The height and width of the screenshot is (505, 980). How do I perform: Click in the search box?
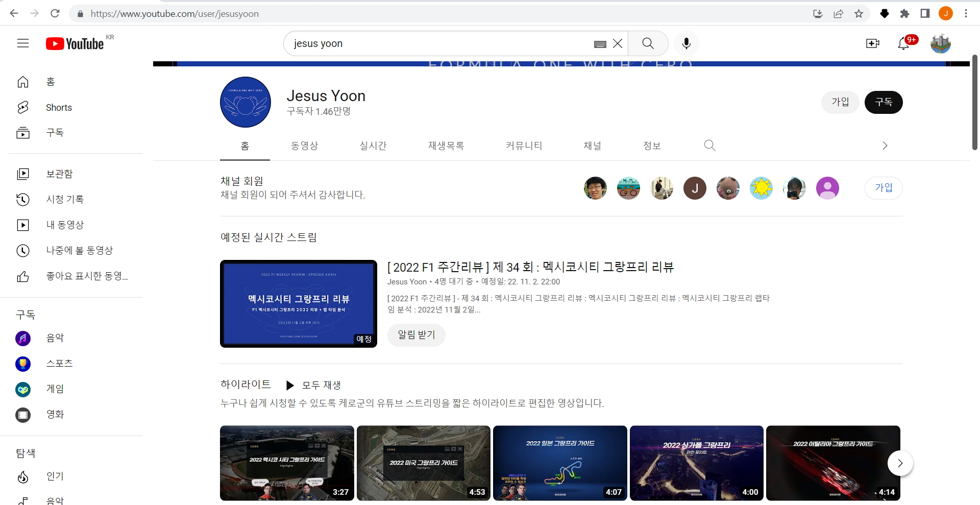pos(439,43)
